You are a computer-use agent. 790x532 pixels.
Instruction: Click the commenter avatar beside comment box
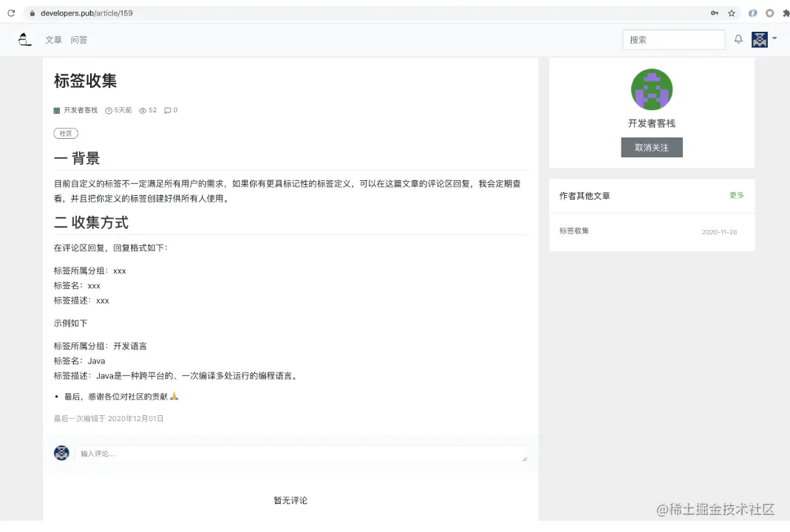tap(61, 452)
